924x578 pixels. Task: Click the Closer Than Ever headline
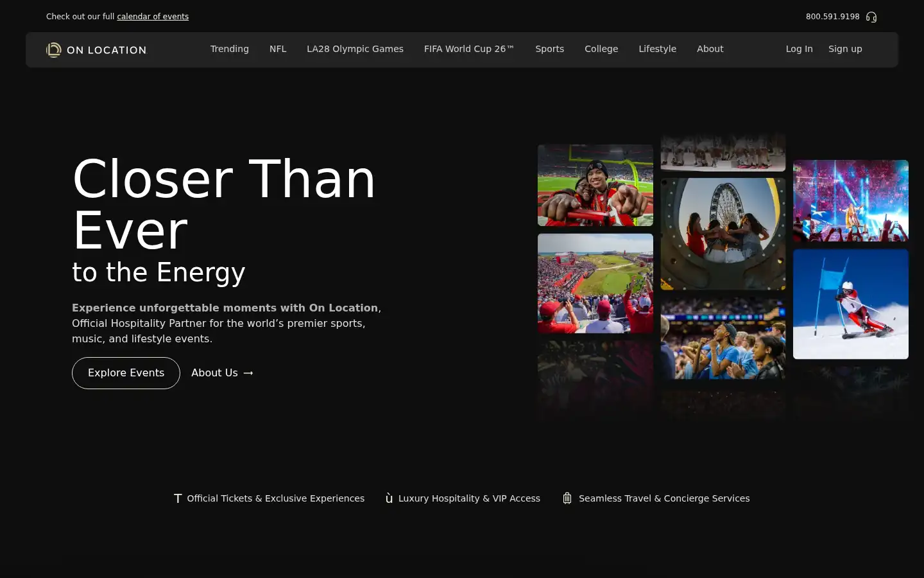point(224,205)
